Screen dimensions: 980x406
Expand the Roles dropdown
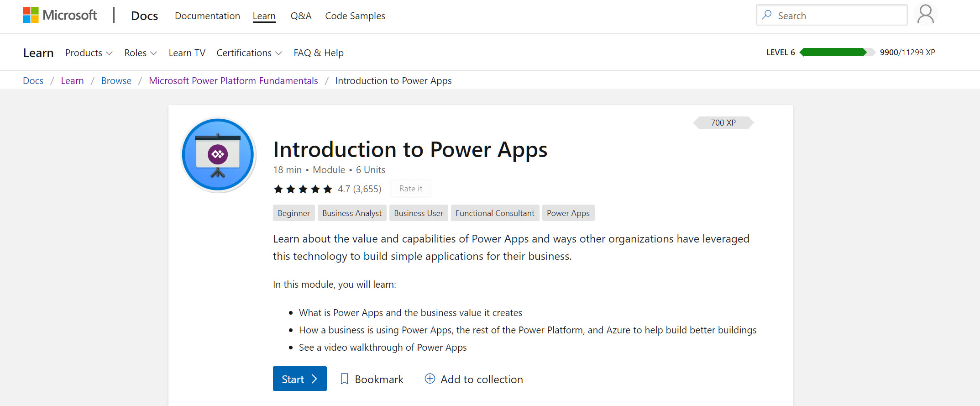[x=141, y=53]
